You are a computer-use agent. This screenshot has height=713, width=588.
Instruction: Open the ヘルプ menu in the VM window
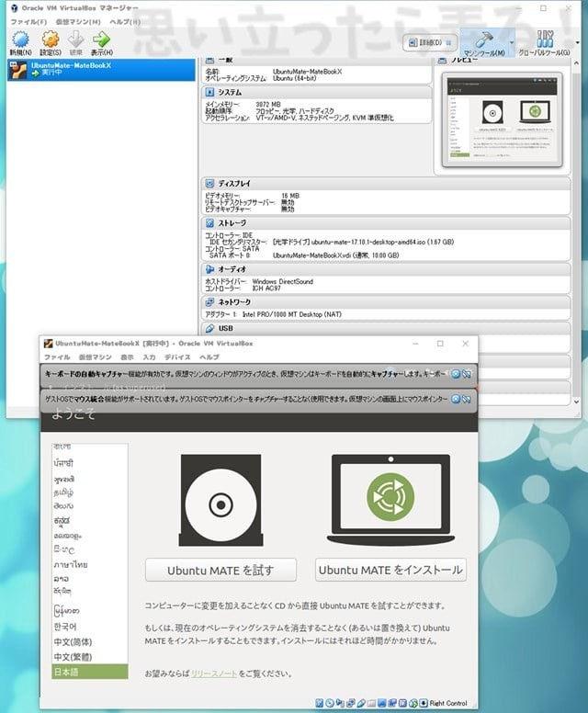(209, 356)
